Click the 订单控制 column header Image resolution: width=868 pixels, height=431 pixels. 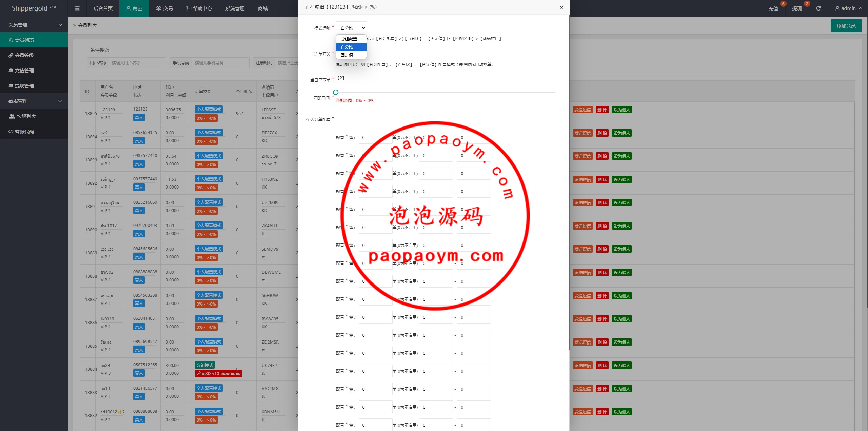pyautogui.click(x=203, y=92)
